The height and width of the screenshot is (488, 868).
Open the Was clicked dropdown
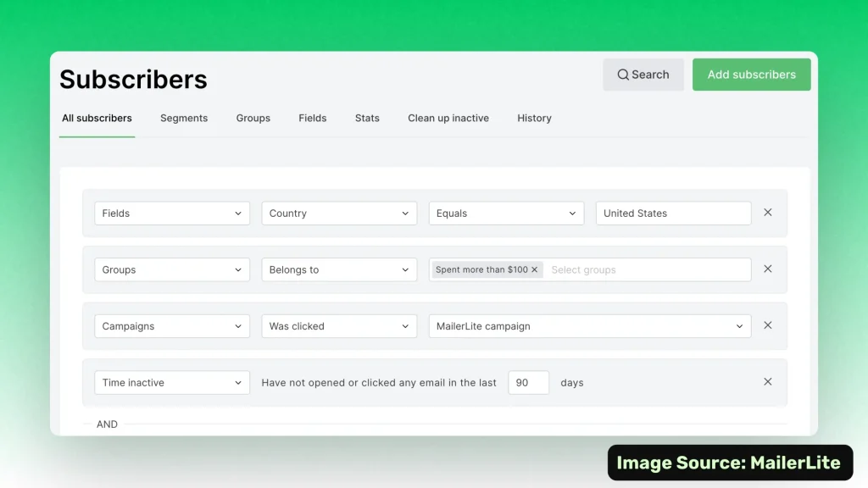coord(339,326)
